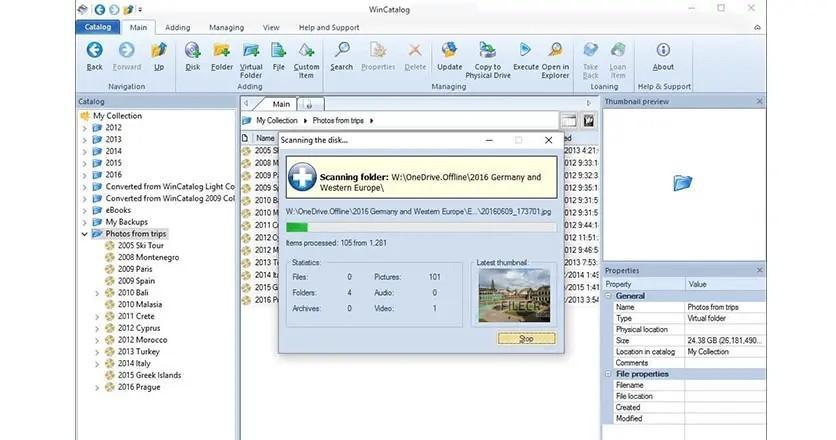Expand the 2016 catalog folder
This screenshot has width=836, height=440.
point(85,175)
